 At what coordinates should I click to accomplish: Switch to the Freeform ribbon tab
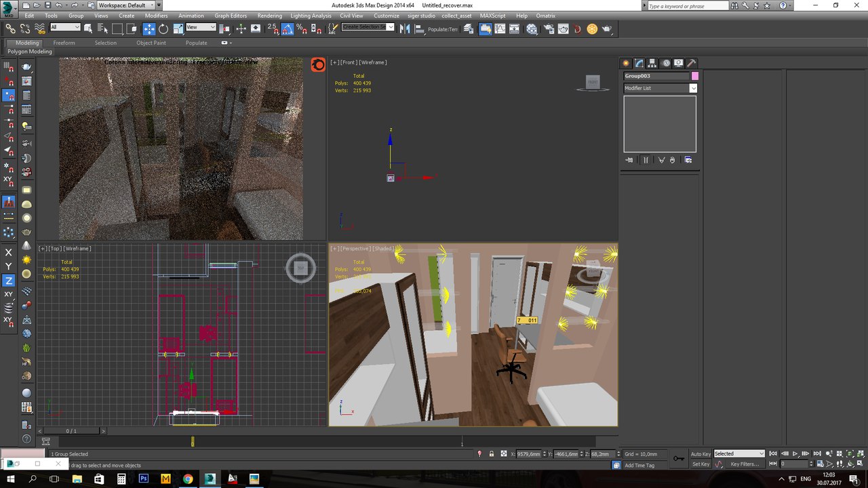coord(64,43)
